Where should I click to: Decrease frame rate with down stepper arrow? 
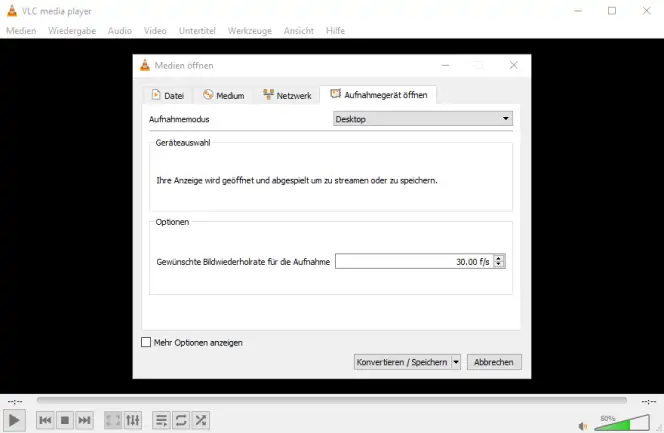(x=499, y=265)
